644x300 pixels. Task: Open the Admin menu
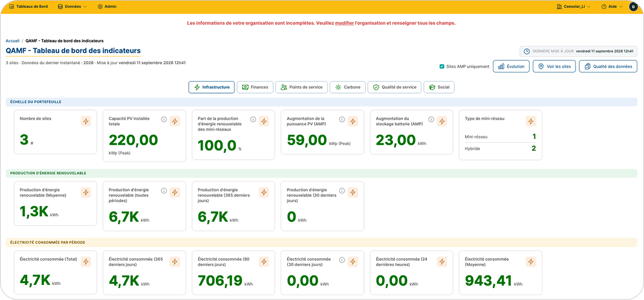click(107, 7)
